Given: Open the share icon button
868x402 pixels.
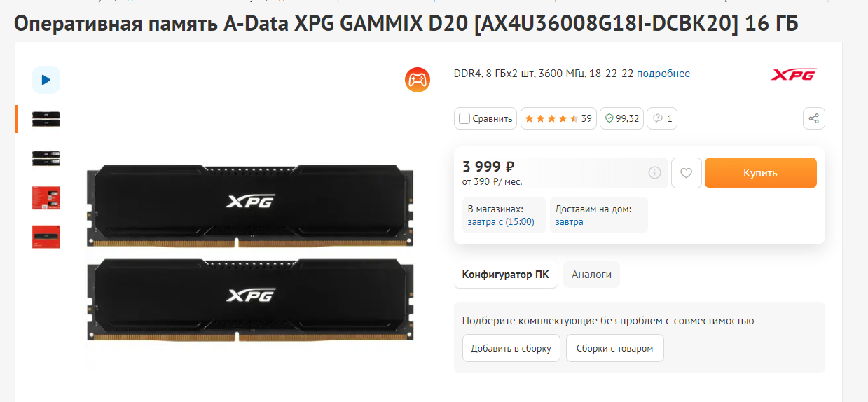Looking at the screenshot, I should click(x=813, y=118).
